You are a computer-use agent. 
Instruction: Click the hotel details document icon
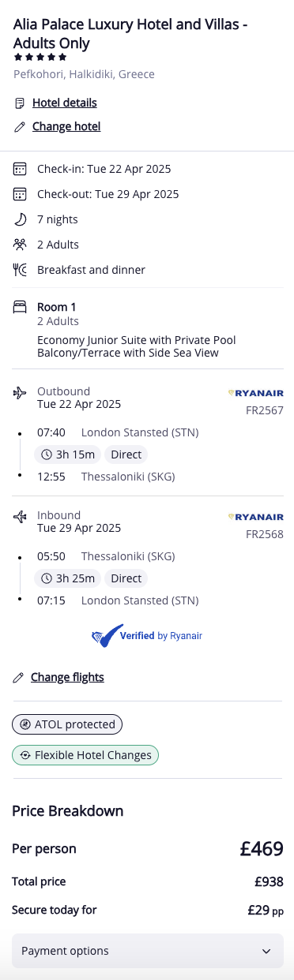click(20, 103)
